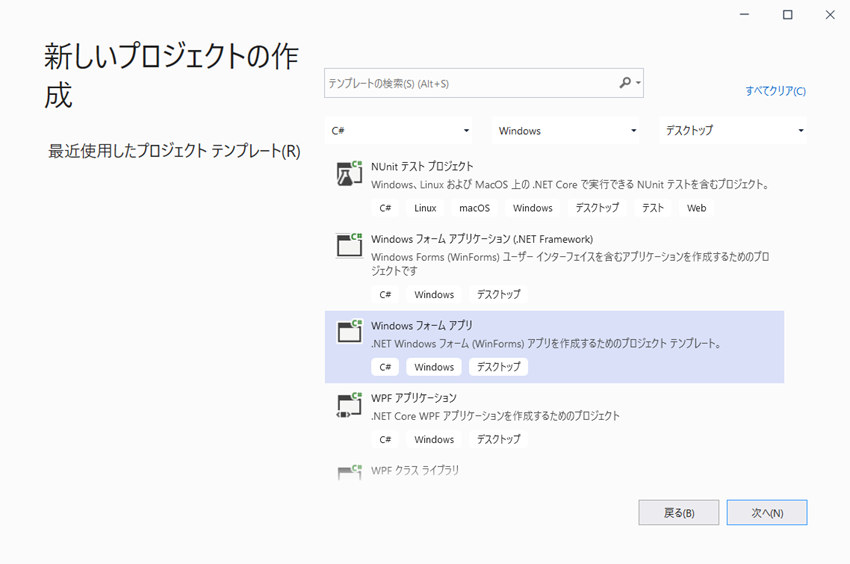850x564 pixels.
Task: Maximize the new project dialog window
Action: (787, 14)
